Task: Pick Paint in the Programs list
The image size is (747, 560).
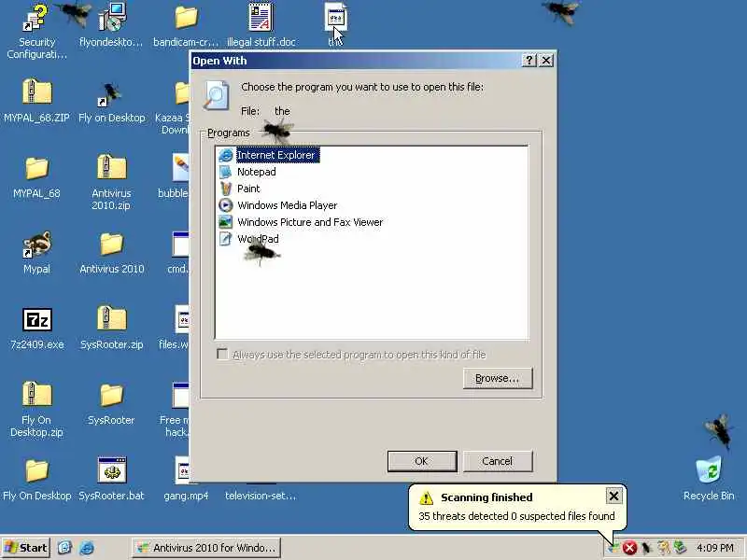Action: tap(240, 189)
